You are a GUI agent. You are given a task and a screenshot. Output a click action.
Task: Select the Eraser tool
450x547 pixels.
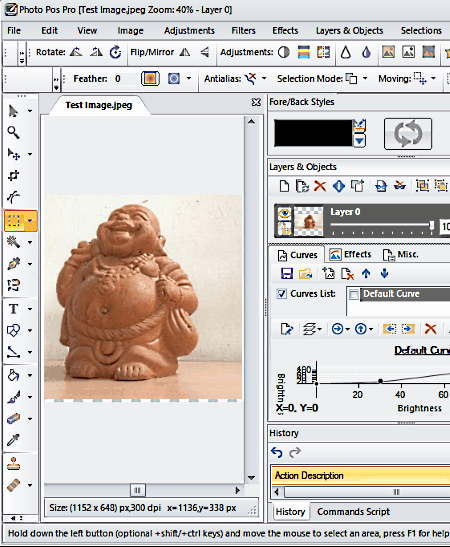[x=13, y=418]
